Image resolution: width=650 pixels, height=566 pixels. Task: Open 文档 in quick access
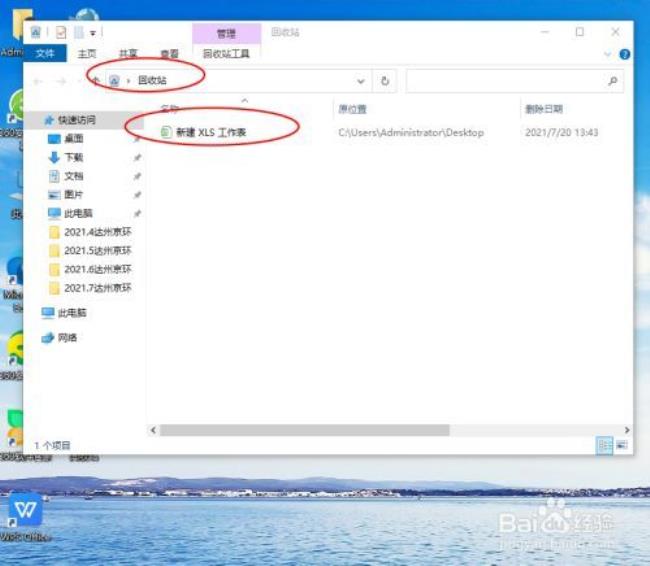[74, 176]
